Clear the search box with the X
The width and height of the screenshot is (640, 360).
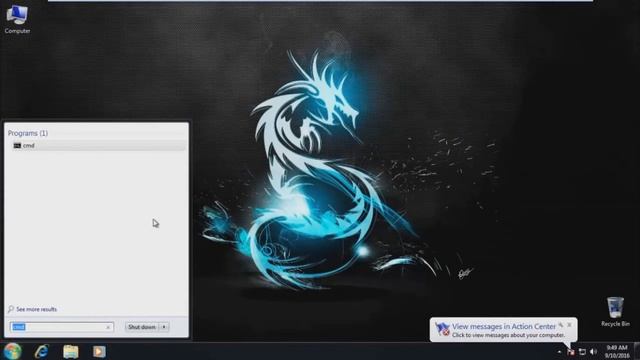point(108,327)
